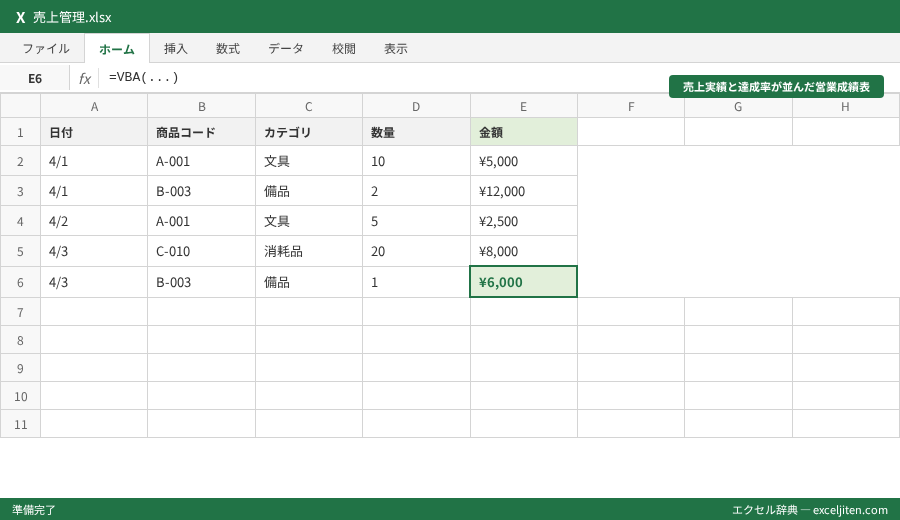Select column F header
This screenshot has width=900, height=520.
click(631, 106)
